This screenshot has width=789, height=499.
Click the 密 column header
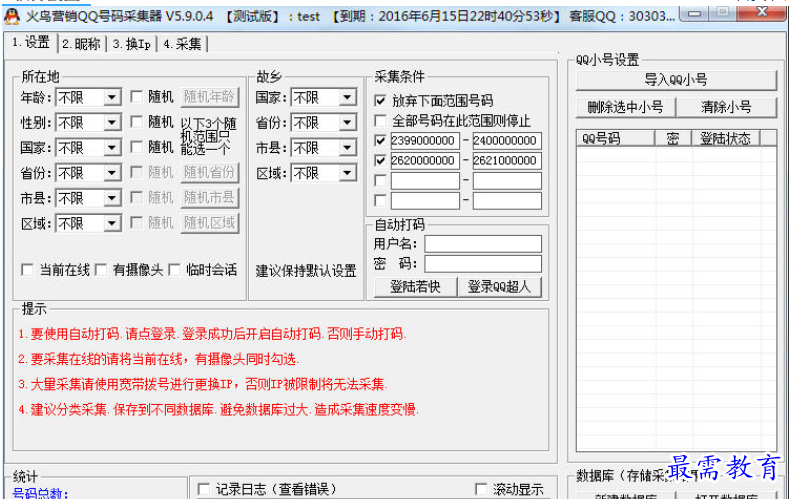coord(673,138)
